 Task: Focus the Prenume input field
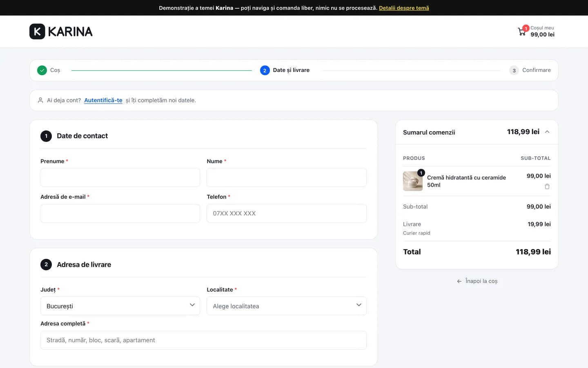click(x=120, y=177)
